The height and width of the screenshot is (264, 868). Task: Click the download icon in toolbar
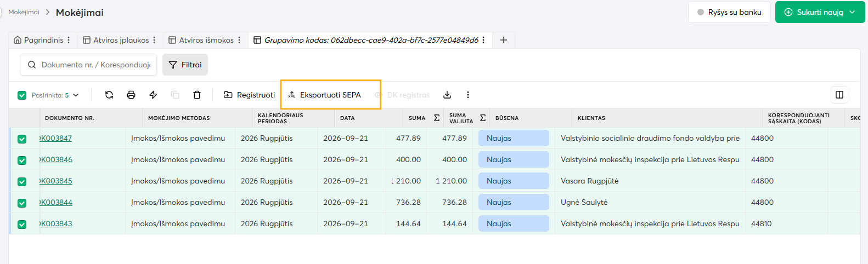(447, 95)
